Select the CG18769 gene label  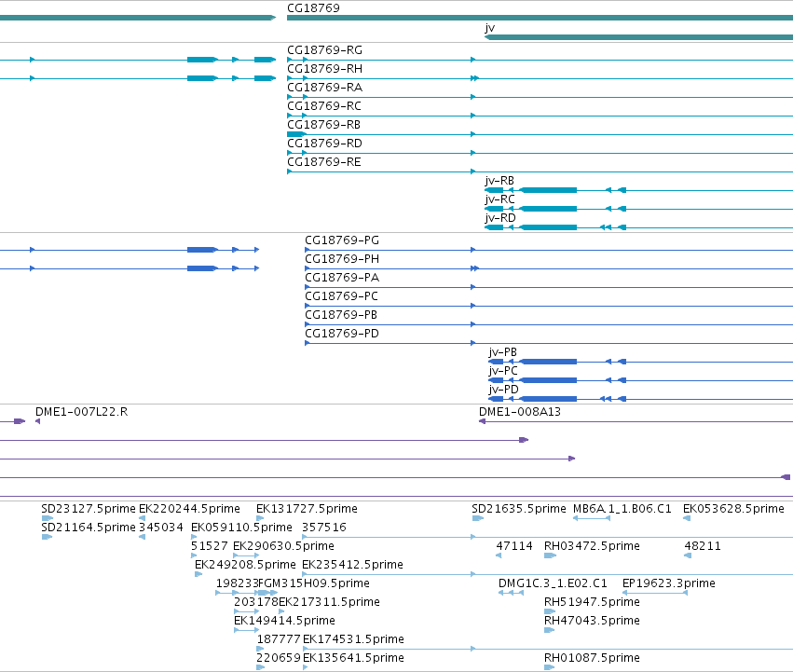313,8
